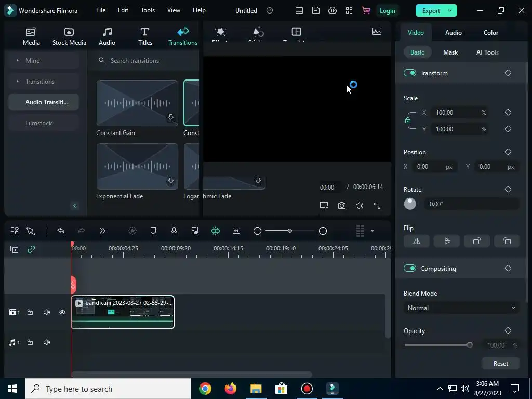Click the snapshot camera icon
The width and height of the screenshot is (532, 399).
(342, 206)
